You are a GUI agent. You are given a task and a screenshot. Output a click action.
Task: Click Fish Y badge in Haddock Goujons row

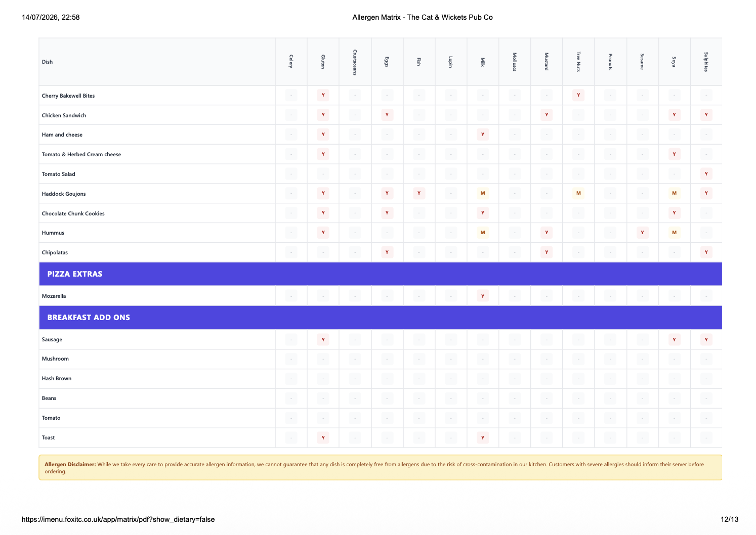[419, 193]
